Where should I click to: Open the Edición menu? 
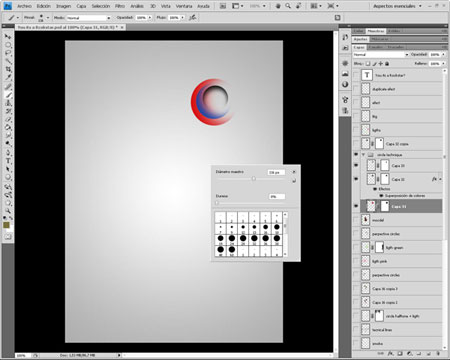tap(44, 6)
